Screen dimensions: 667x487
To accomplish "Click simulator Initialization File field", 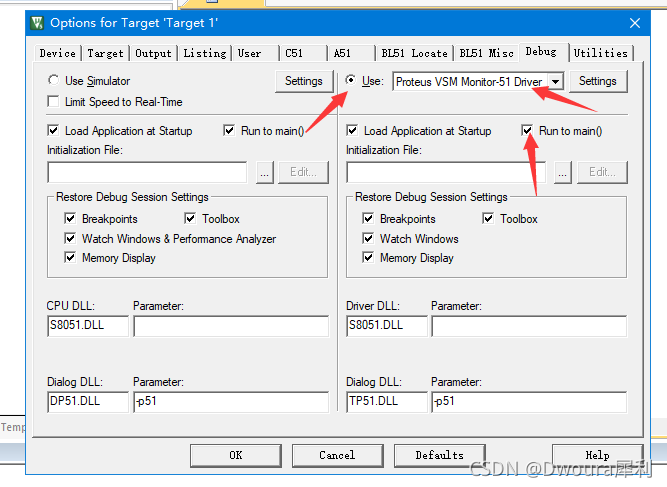I will 147,172.
